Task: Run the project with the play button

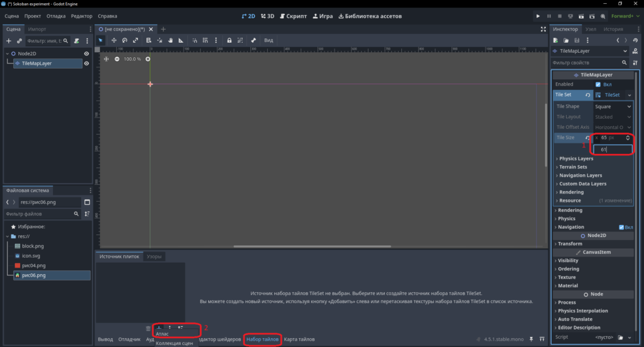Action: coord(538,16)
